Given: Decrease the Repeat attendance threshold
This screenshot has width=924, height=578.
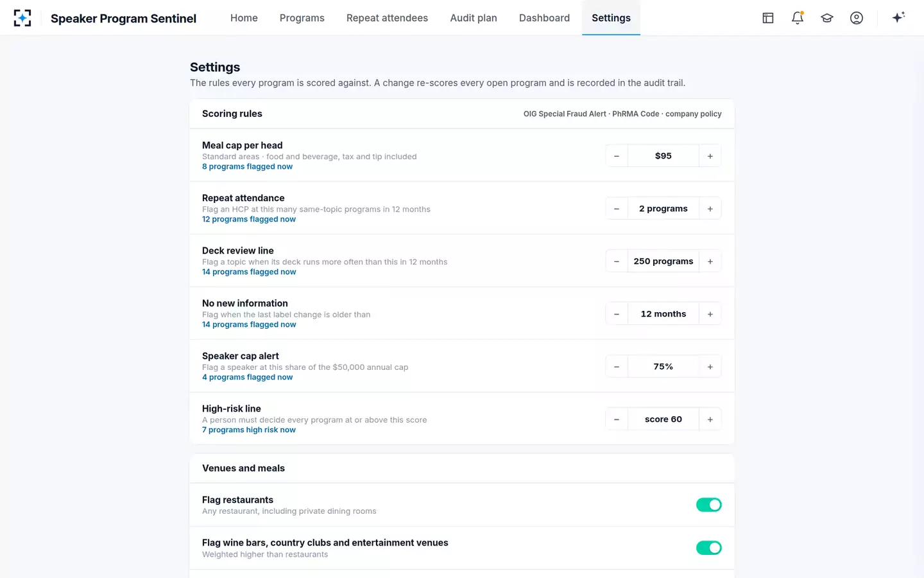Looking at the screenshot, I should click(617, 209).
